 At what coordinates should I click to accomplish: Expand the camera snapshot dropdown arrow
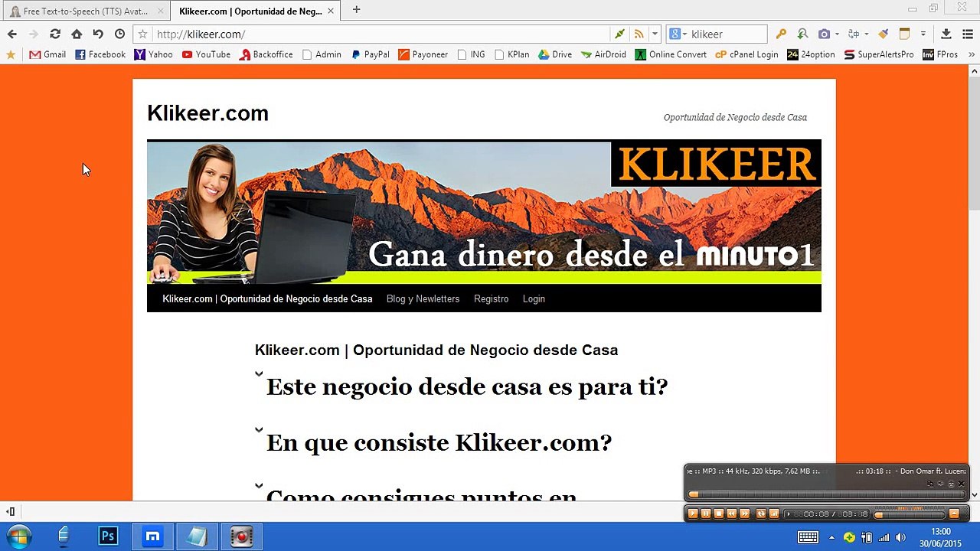coord(837,34)
